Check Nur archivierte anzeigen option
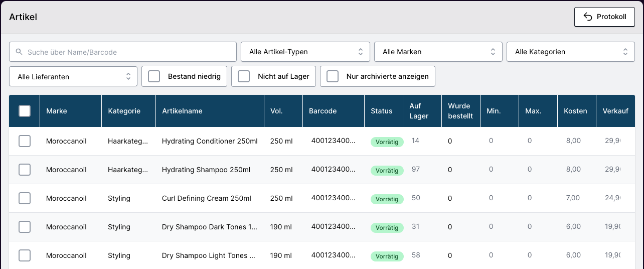 pos(333,76)
